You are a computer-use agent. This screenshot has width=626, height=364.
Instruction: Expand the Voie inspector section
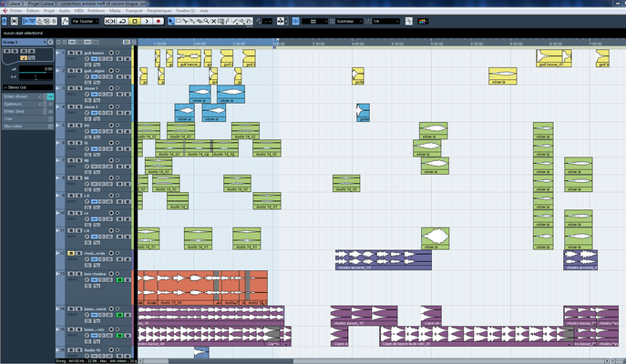[x=28, y=119]
